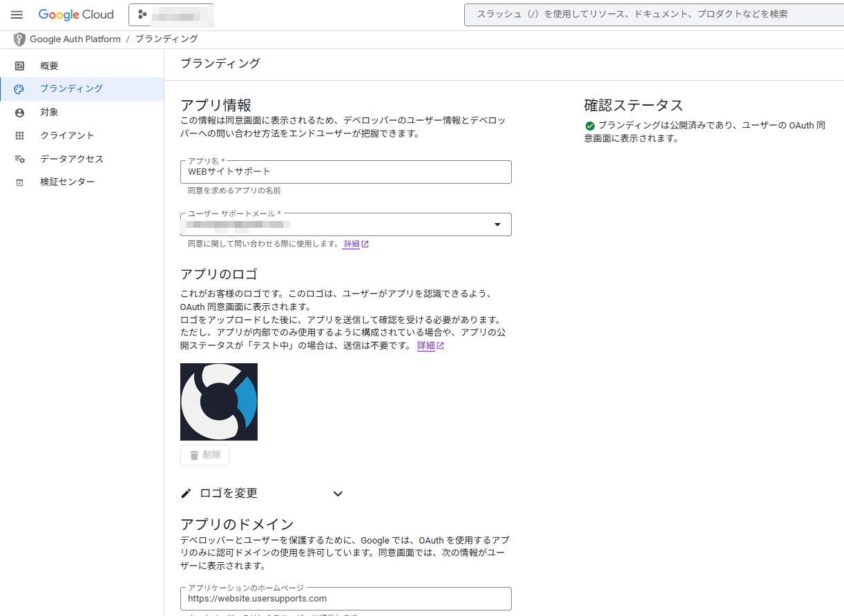The height and width of the screenshot is (616, 844).
Task: Open the hamburger navigation menu
Action: (17, 15)
